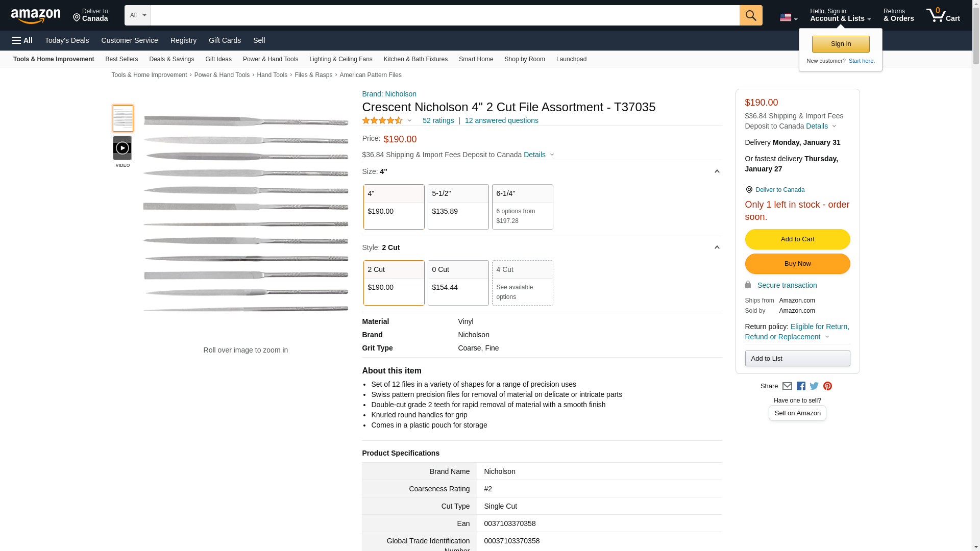Image resolution: width=980 pixels, height=551 pixels.
Task: Collapse the Size section chevron
Action: pyautogui.click(x=717, y=172)
